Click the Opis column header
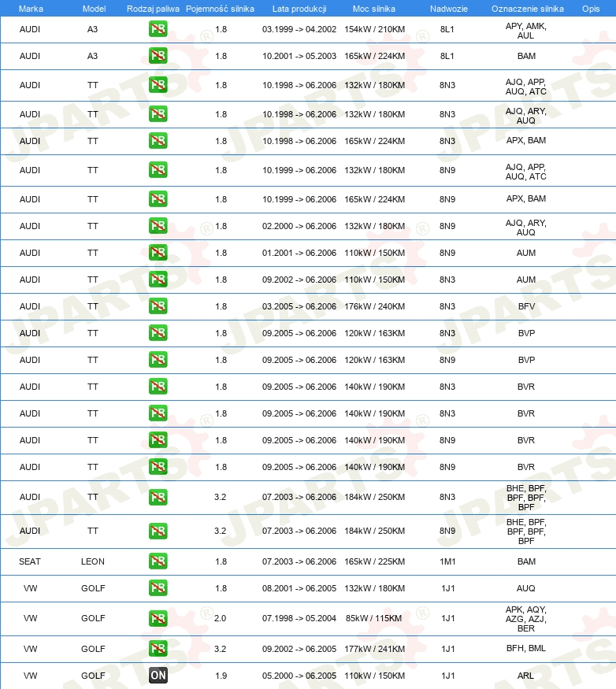The height and width of the screenshot is (689, 616). pos(591,9)
